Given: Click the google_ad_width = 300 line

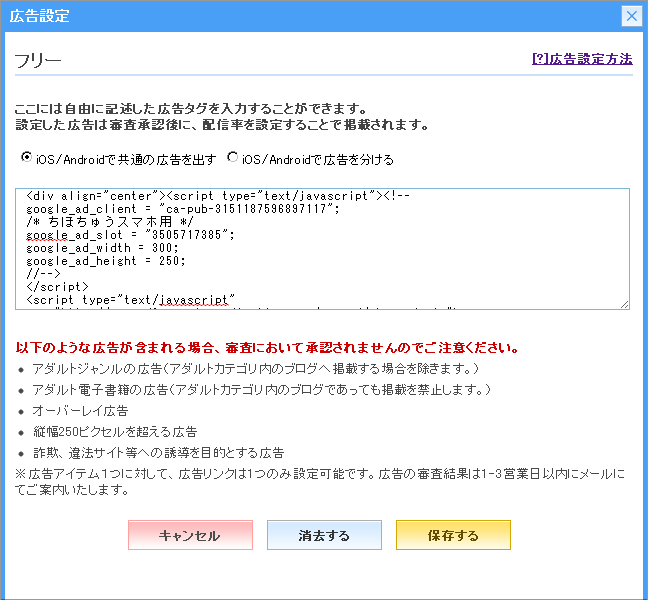Looking at the screenshot, I should click(x=102, y=248).
